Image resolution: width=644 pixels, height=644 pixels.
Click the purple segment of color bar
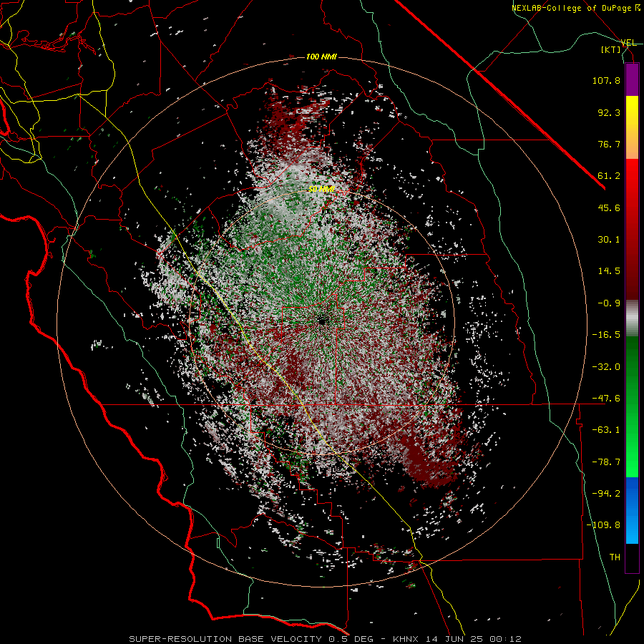click(x=632, y=79)
